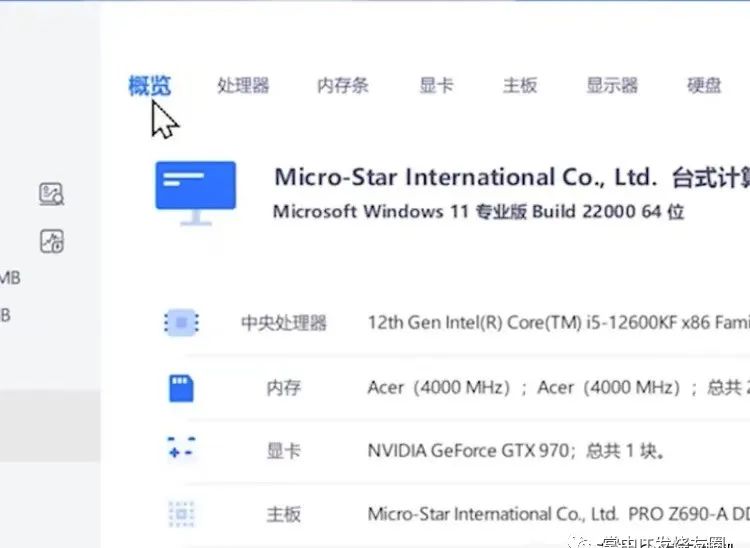Click the sidebar image search icon
The height and width of the screenshot is (548, 750).
coord(51,194)
